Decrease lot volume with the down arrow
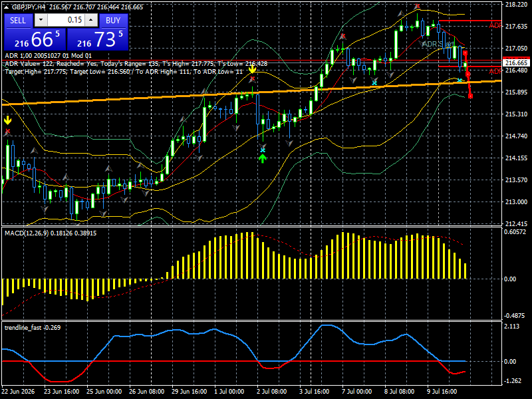The image size is (532, 399). [41, 20]
